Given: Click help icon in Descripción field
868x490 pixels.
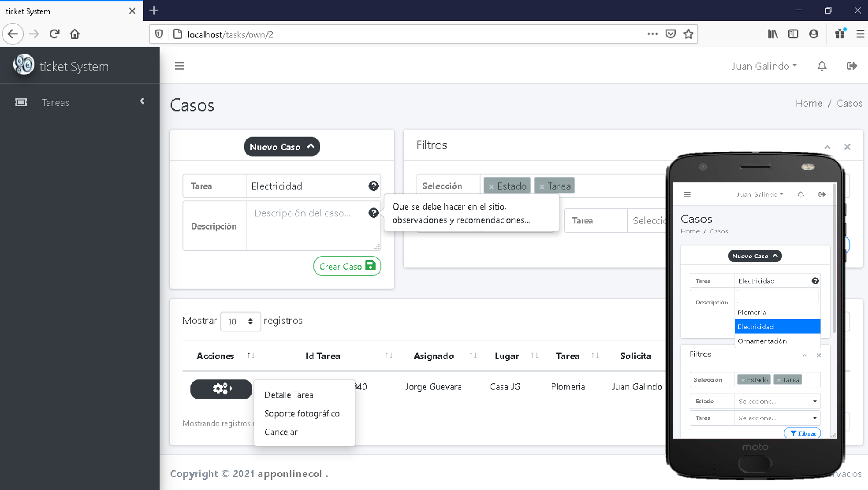Looking at the screenshot, I should [373, 213].
